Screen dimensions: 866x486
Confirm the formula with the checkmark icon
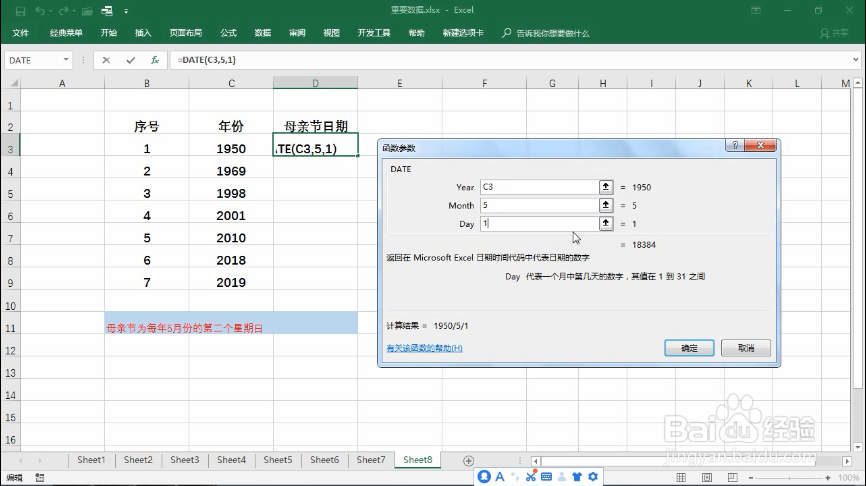point(130,60)
